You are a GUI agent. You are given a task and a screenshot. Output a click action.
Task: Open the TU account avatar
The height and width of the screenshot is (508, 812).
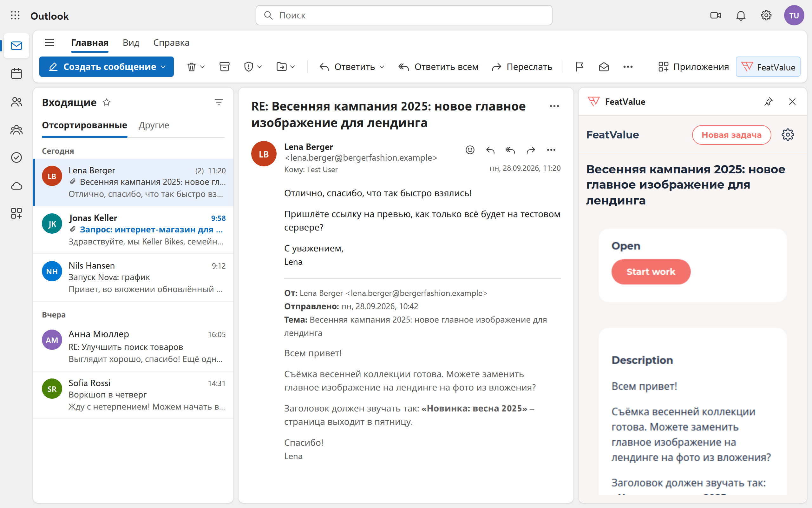point(794,16)
